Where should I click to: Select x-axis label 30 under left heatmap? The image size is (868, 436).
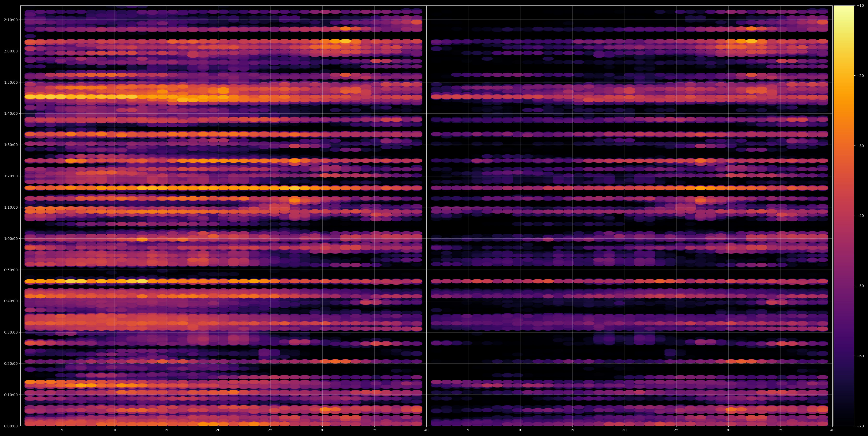click(x=322, y=430)
